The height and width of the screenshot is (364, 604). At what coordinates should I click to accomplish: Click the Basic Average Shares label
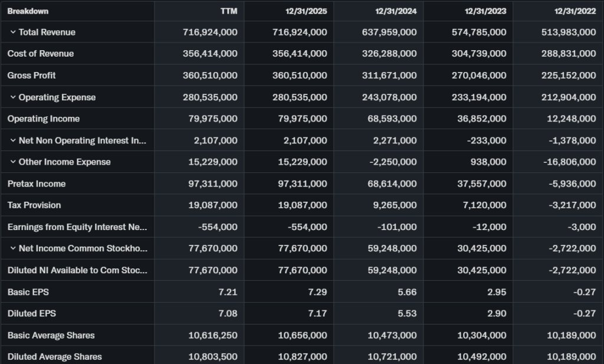tap(51, 335)
